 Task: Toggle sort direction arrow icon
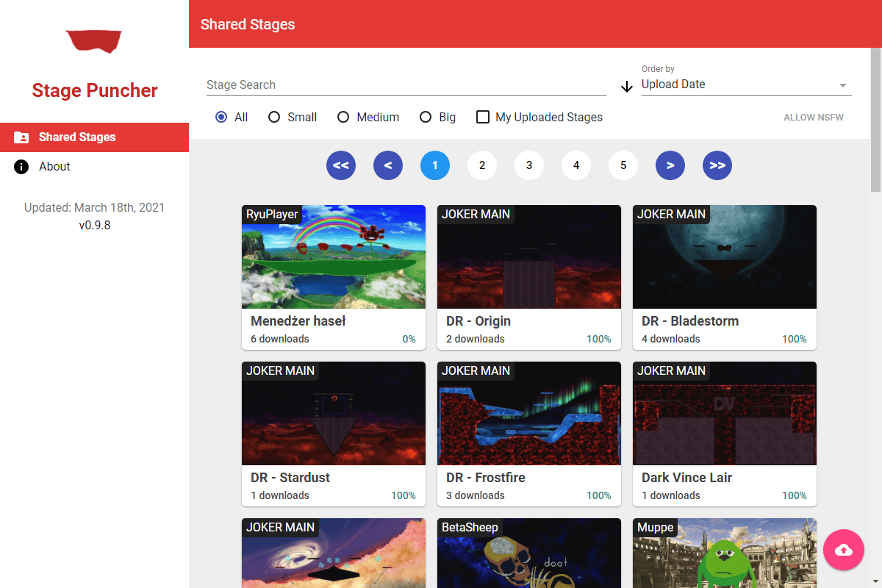tap(627, 87)
